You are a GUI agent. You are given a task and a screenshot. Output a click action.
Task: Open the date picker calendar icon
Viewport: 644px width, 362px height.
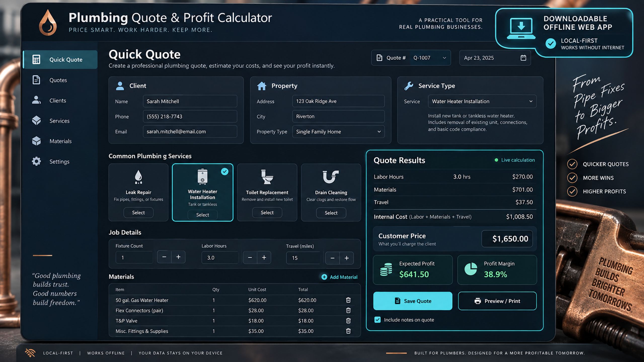523,58
